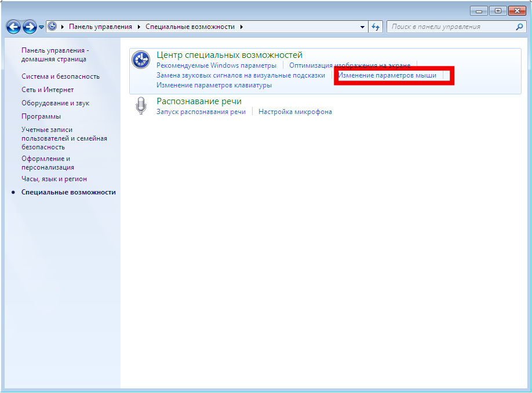
Task: Click the Control Panel icon in address bar
Action: [53, 27]
